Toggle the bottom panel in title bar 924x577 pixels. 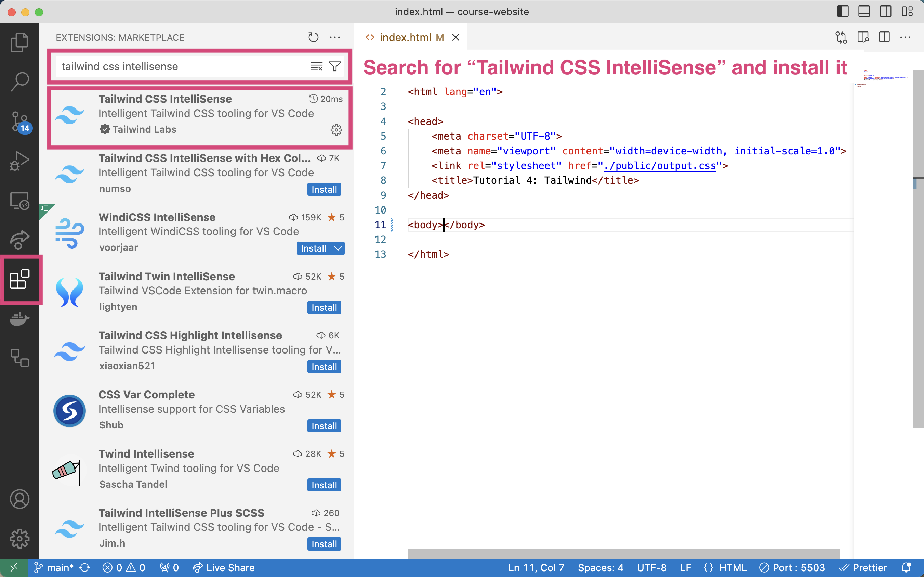pyautogui.click(x=864, y=11)
